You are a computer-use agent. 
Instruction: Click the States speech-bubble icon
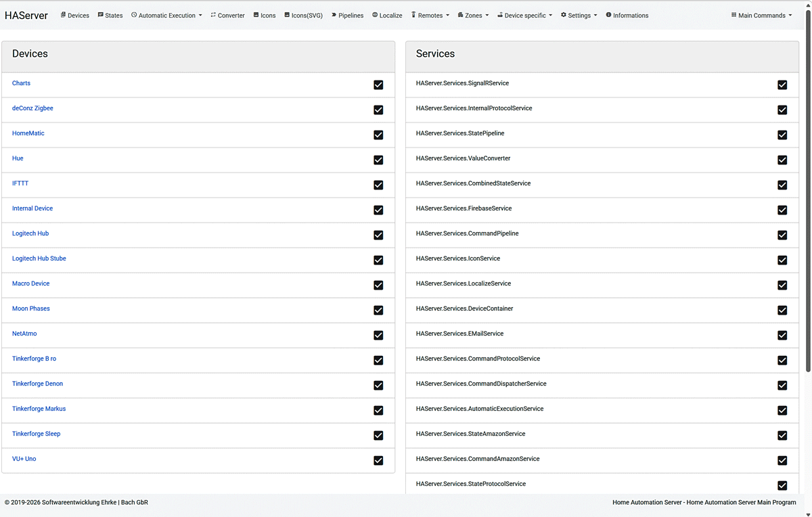(100, 15)
